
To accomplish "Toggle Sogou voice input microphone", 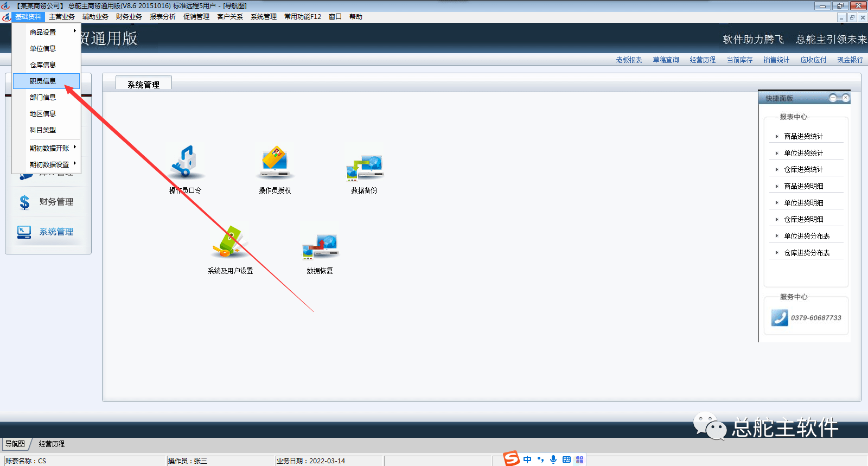I will click(x=553, y=459).
